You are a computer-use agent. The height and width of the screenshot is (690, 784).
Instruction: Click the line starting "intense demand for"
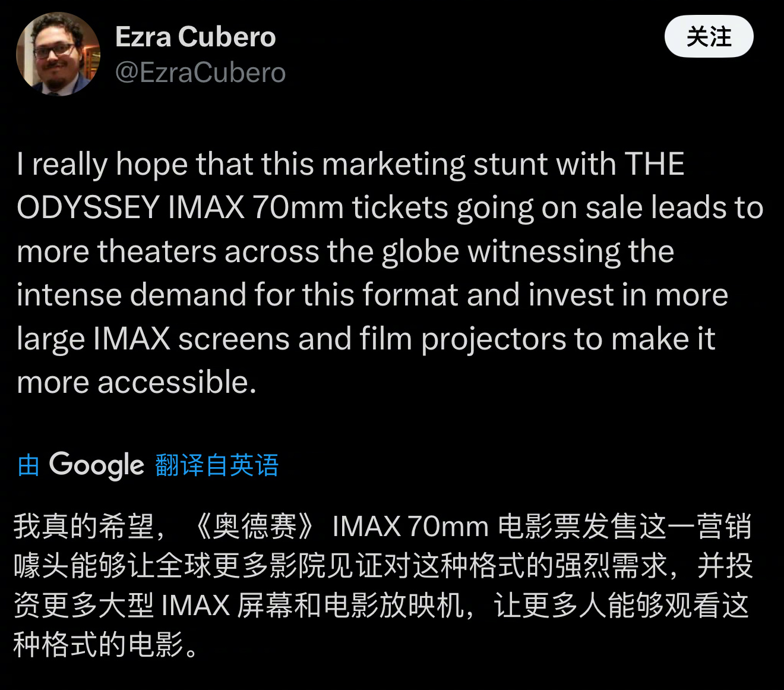tap(372, 295)
